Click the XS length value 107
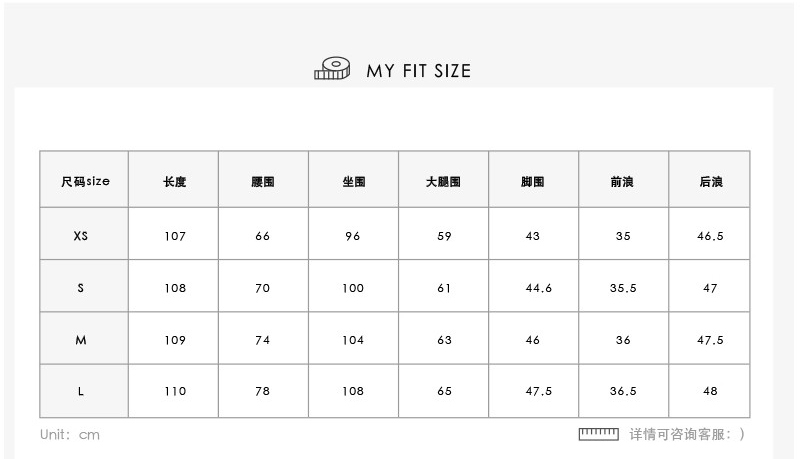 175,236
